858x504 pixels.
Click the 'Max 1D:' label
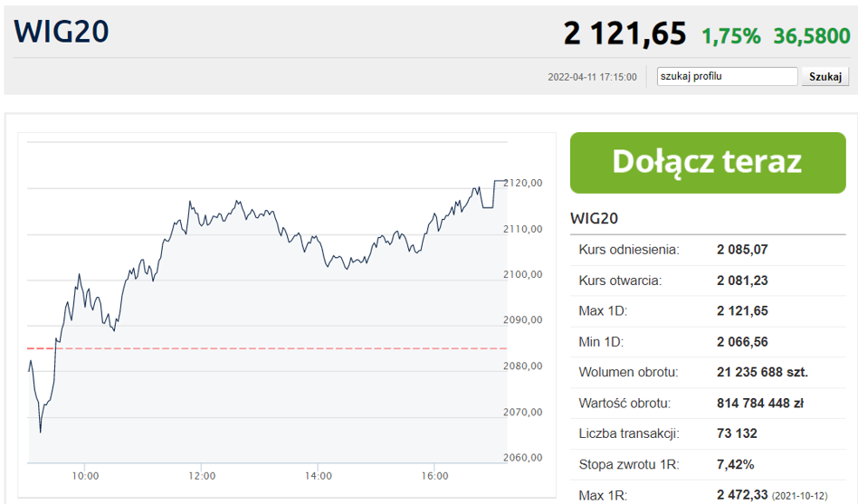603,311
